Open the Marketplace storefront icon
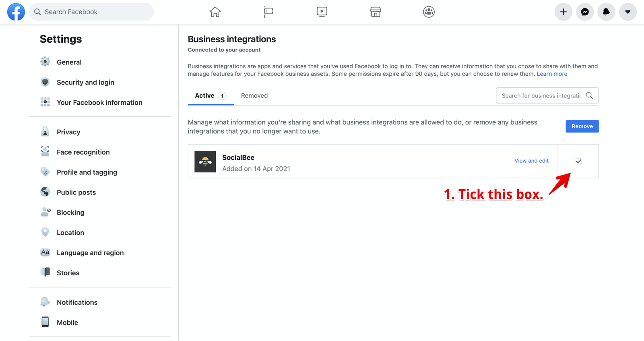 point(376,12)
